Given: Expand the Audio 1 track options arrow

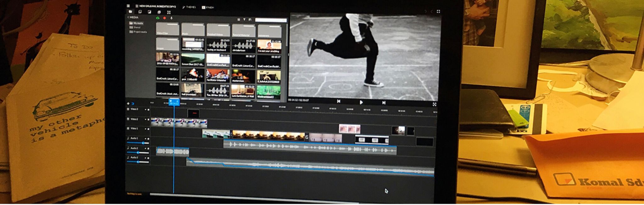Looking at the screenshot, I should click(x=145, y=139).
